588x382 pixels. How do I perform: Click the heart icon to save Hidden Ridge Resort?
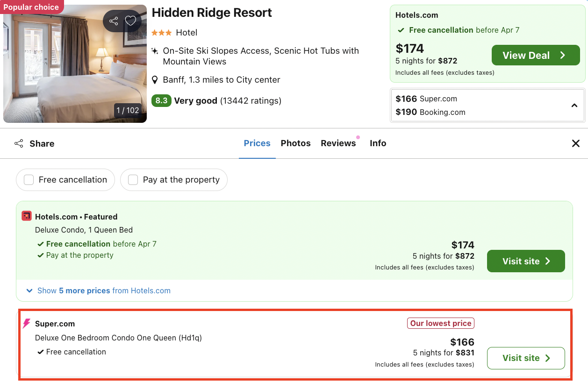pyautogui.click(x=130, y=21)
